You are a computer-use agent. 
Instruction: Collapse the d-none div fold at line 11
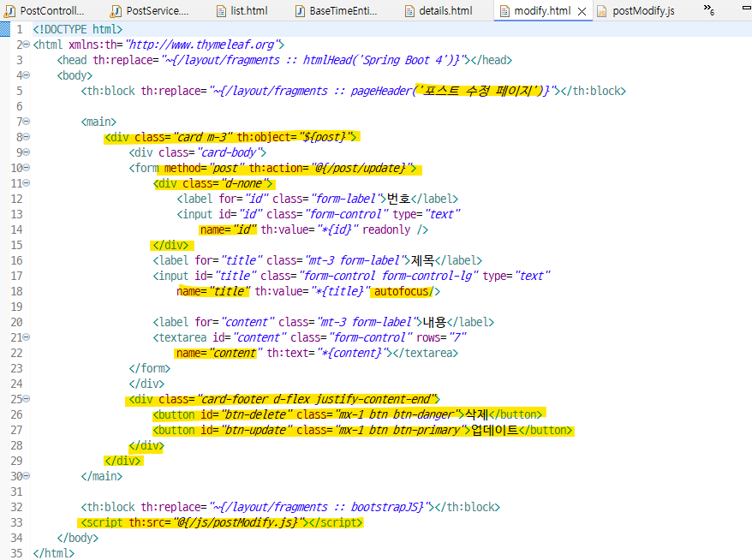click(x=27, y=182)
